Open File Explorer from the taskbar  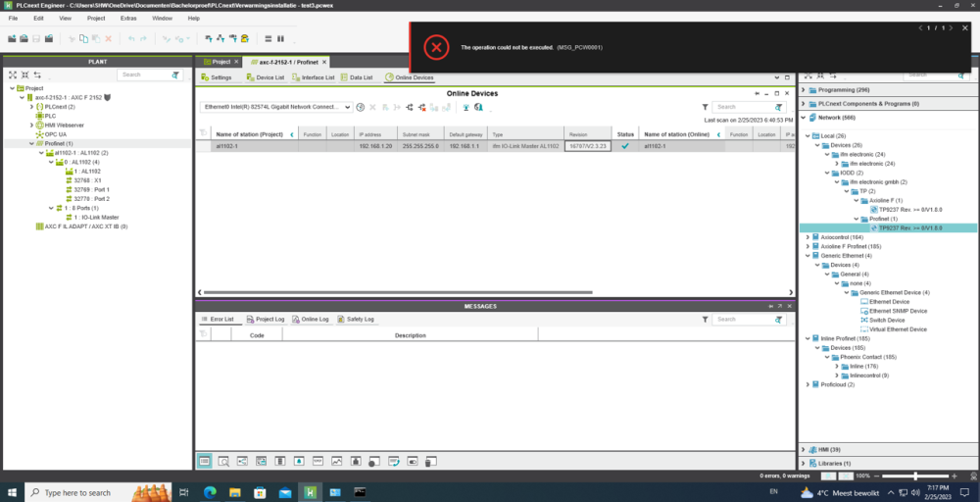point(235,492)
